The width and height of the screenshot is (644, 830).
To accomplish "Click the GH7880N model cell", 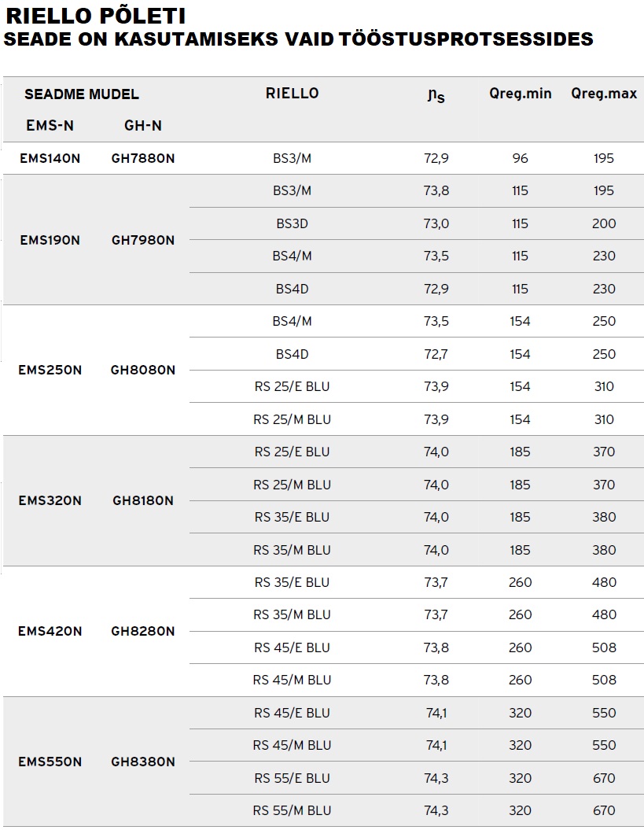I will [143, 158].
